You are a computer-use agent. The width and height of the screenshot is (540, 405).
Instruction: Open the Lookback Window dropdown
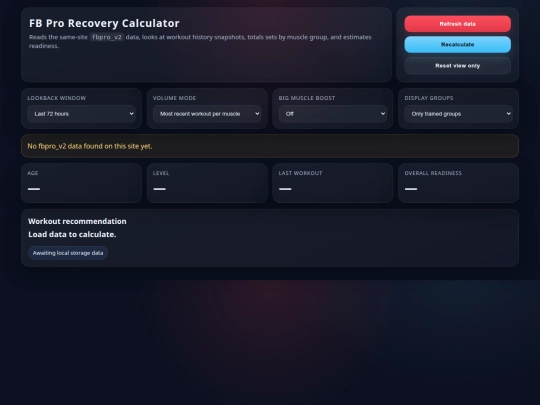point(81,114)
